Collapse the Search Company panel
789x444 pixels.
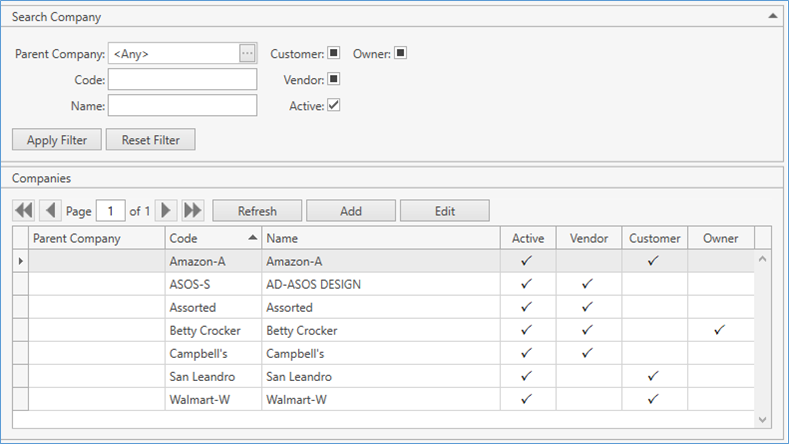click(x=772, y=17)
